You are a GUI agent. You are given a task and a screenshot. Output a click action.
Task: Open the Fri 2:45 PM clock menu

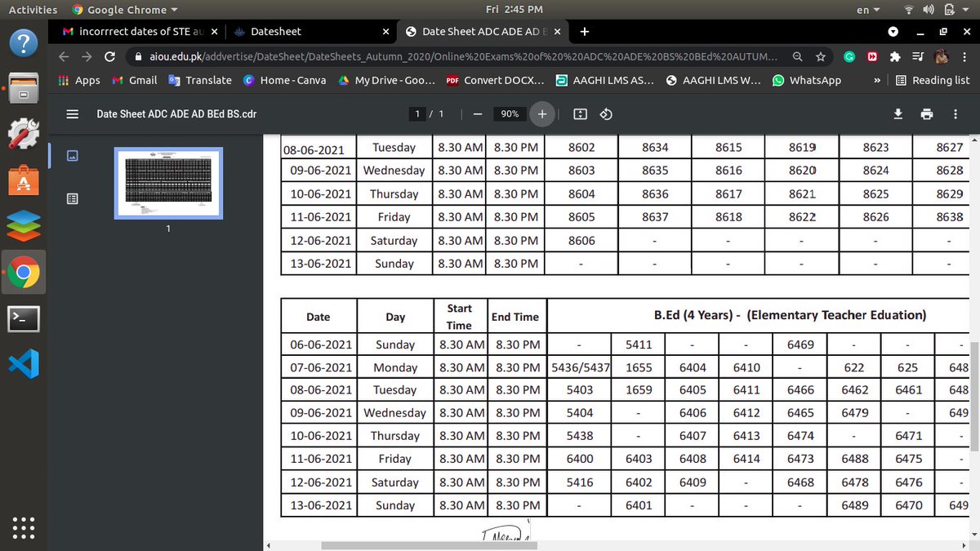point(514,10)
